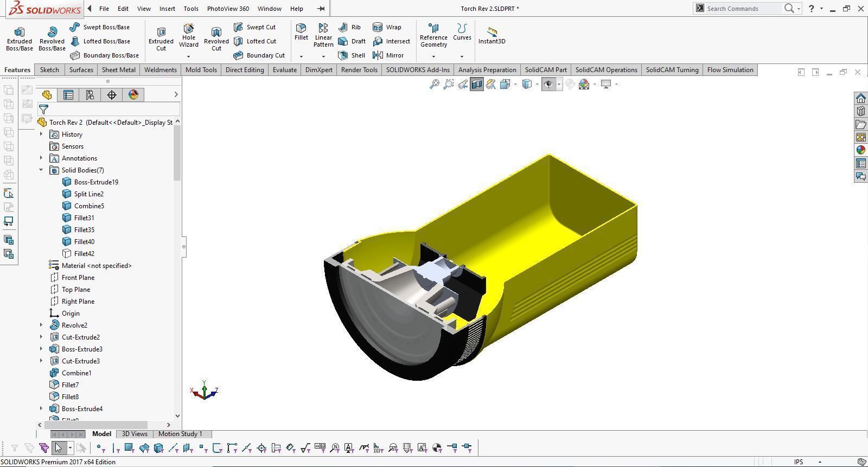Open the Appearances task pane tab
This screenshot has width=868, height=467.
(861, 150)
